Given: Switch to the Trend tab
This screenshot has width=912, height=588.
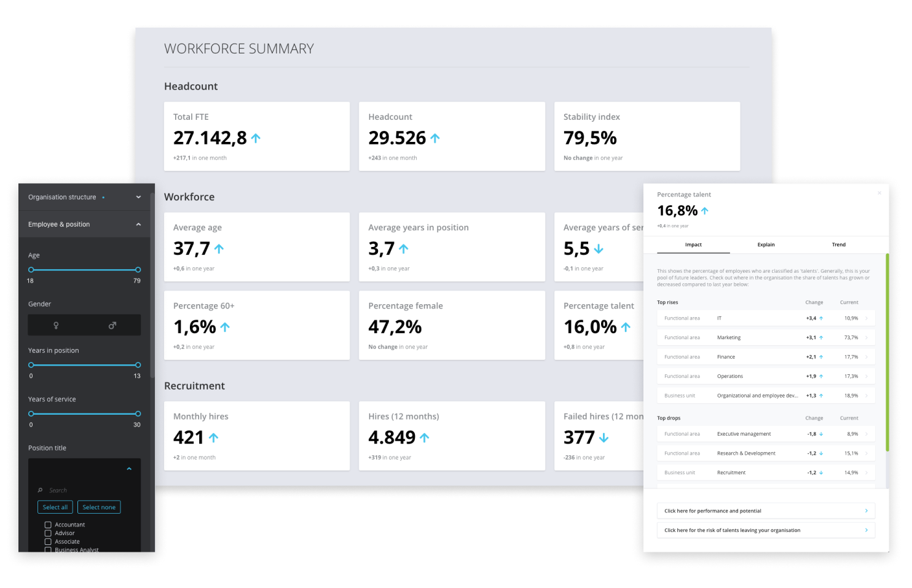Looking at the screenshot, I should [838, 244].
